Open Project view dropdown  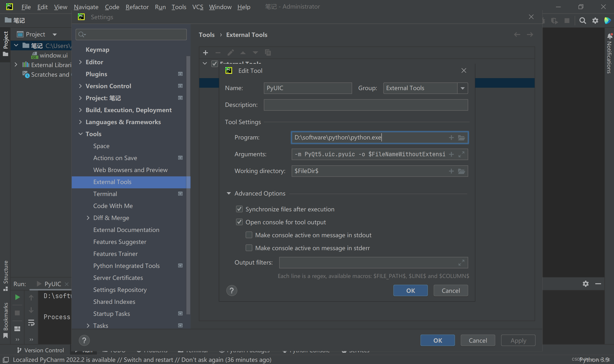coord(55,35)
